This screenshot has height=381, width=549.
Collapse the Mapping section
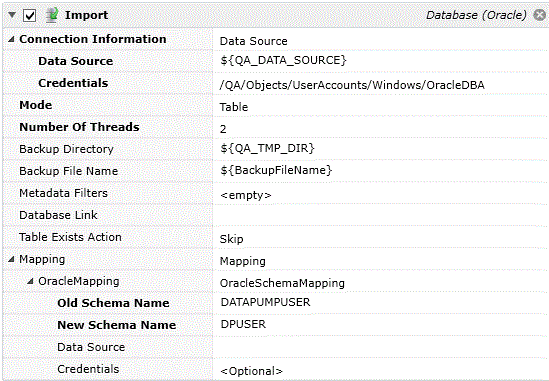point(11,259)
